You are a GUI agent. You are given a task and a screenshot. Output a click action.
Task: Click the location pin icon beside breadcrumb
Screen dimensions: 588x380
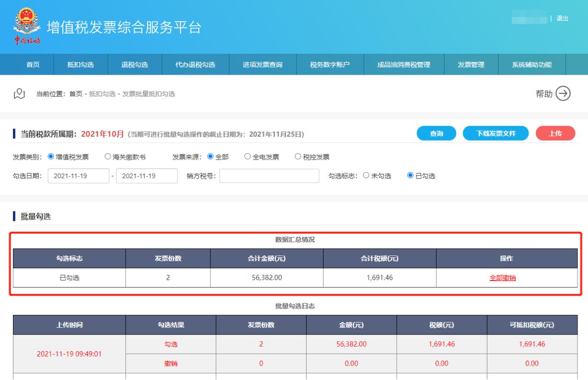(19, 94)
